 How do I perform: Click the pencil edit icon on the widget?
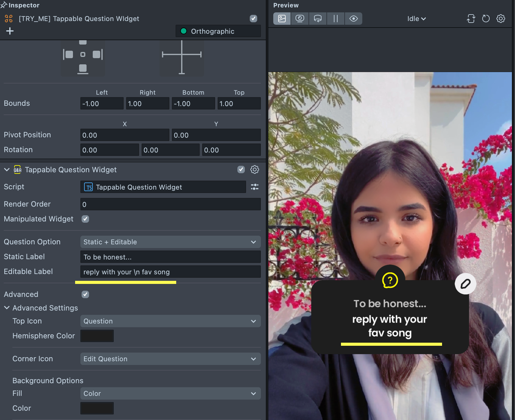pyautogui.click(x=465, y=284)
